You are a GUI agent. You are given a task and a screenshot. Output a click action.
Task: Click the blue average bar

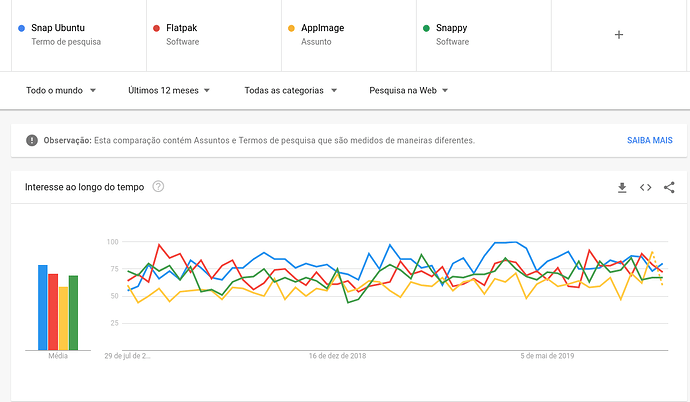click(x=43, y=307)
